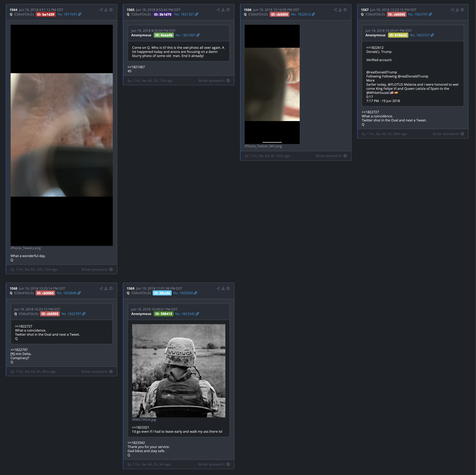Open the WWG1WGA soldier photo
This screenshot has height=475, width=476.
coord(179,371)
